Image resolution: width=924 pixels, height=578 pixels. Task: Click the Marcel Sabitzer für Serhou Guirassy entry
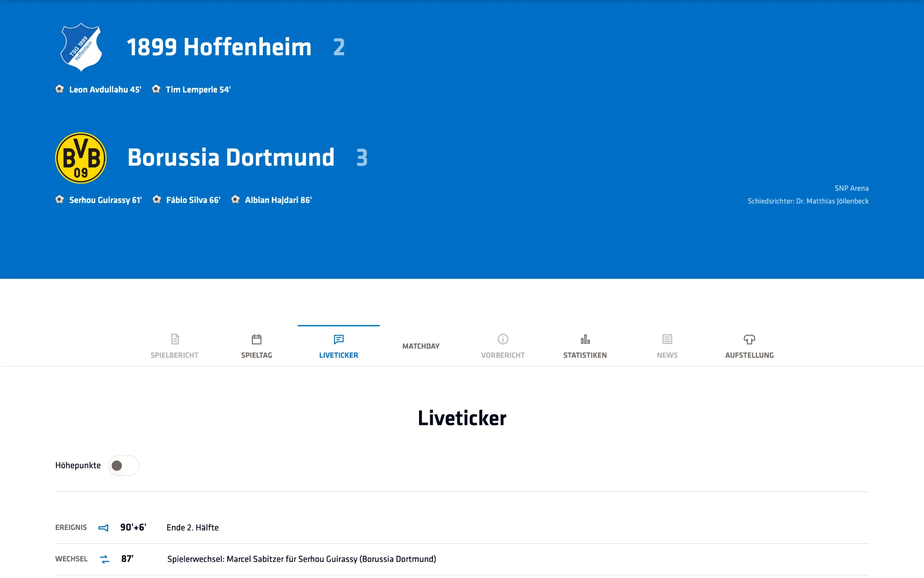302,559
